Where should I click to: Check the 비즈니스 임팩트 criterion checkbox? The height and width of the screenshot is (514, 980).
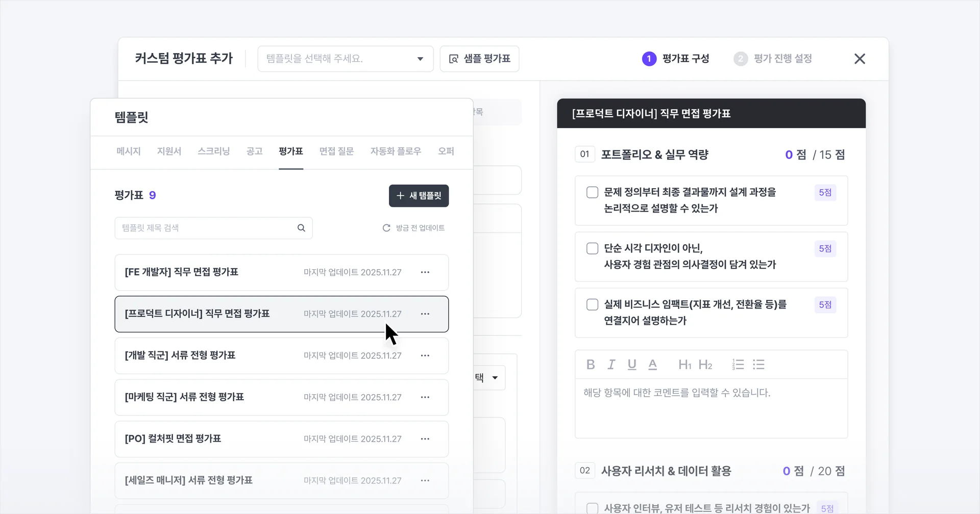tap(592, 304)
